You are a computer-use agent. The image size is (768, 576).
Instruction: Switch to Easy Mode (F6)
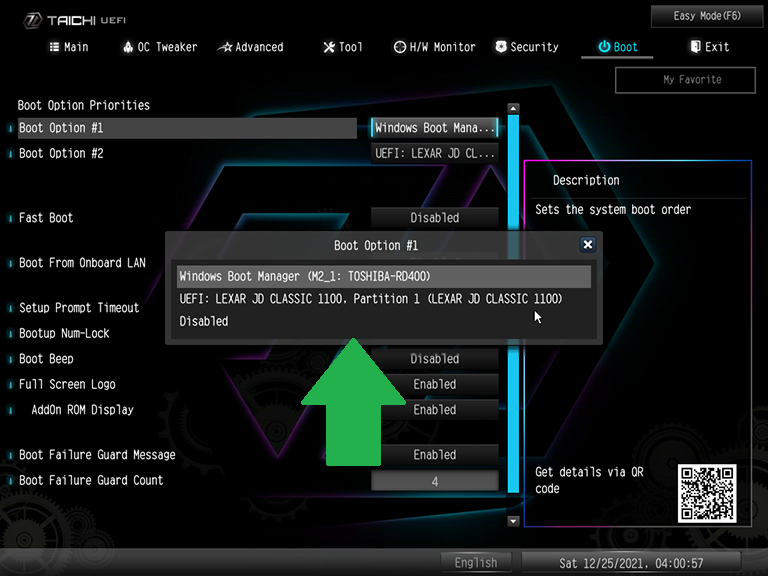pyautogui.click(x=707, y=16)
